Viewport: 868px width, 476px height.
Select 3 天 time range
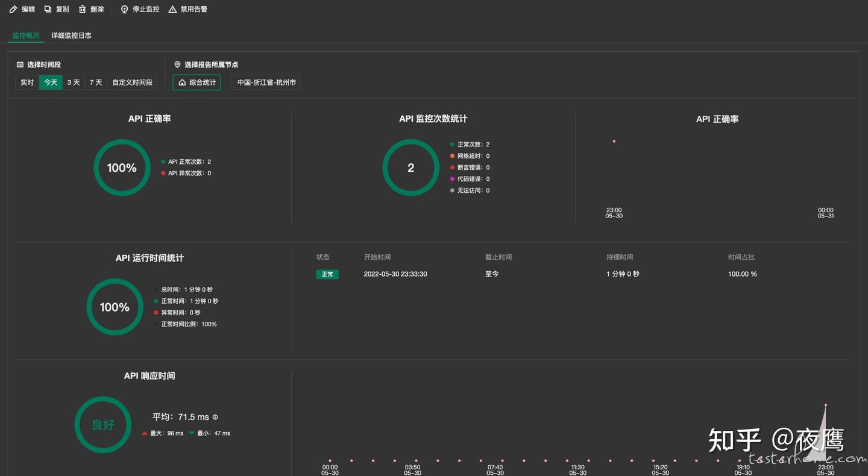point(74,83)
